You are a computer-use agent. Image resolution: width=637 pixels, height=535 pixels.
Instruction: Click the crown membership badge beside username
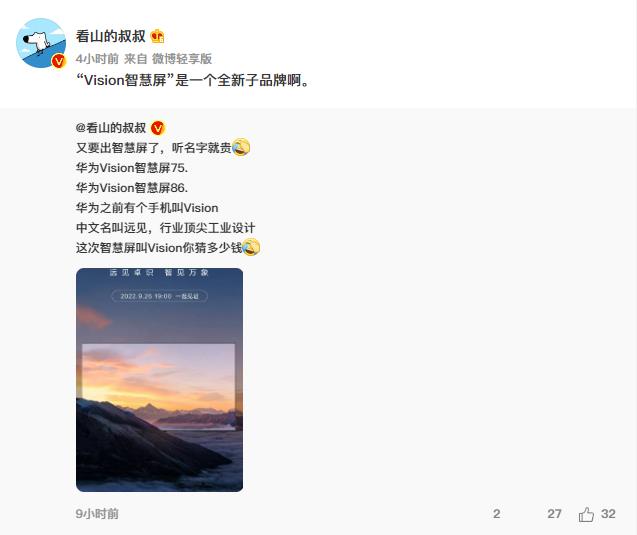[x=157, y=37]
